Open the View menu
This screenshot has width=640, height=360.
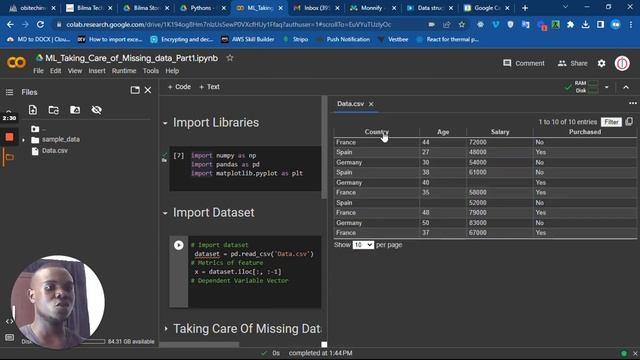75,71
